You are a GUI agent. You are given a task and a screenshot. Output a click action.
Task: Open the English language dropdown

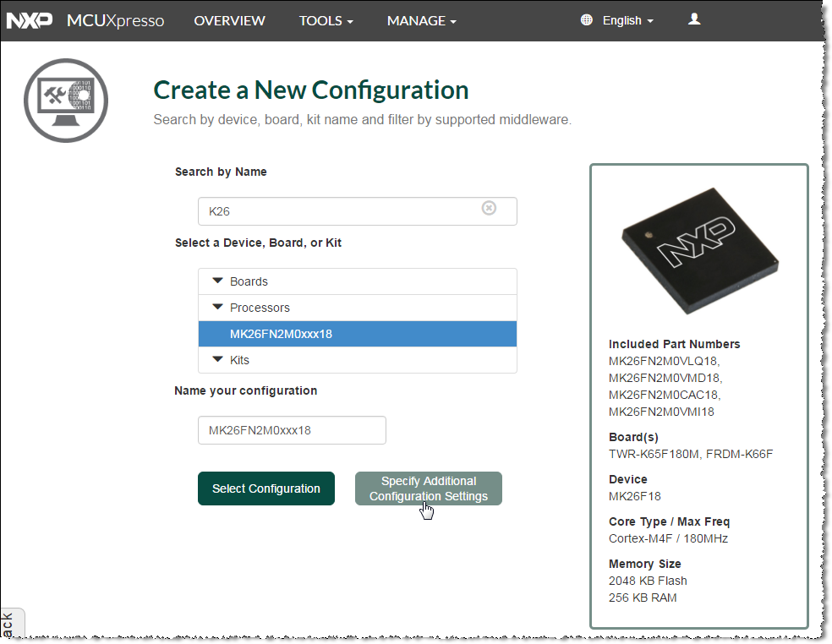[x=627, y=20]
